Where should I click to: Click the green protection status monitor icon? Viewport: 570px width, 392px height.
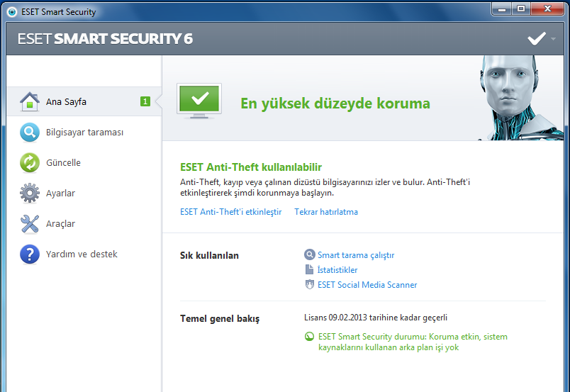click(199, 101)
